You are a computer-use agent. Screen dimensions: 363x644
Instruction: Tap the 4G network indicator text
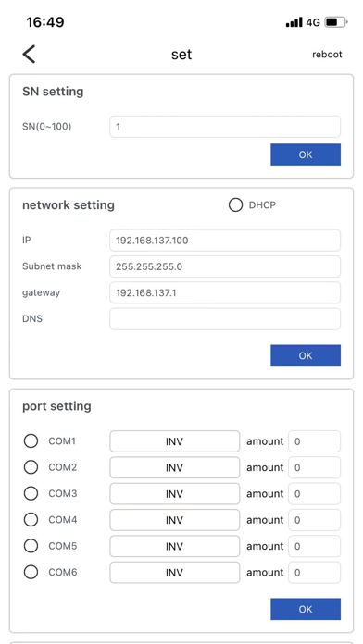[313, 22]
